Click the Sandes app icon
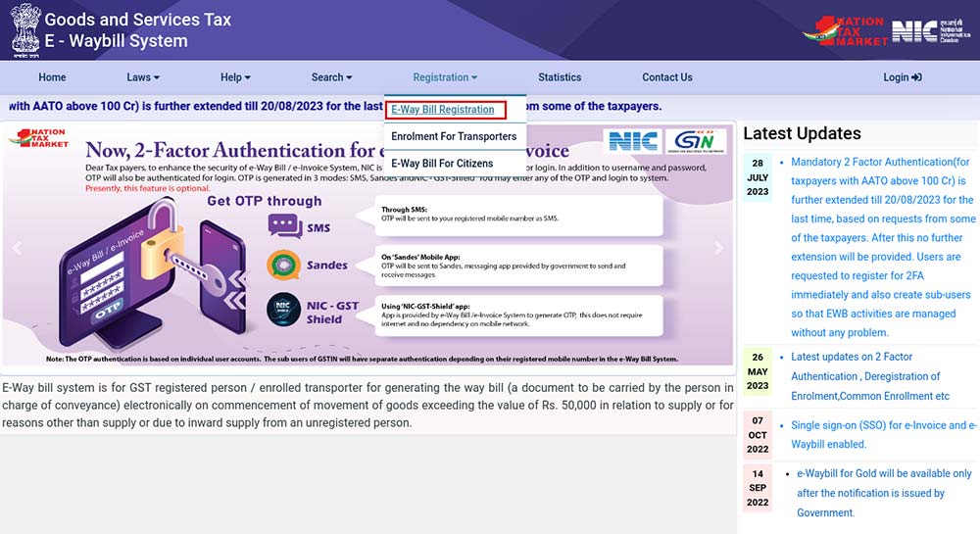980x534 pixels. (284, 265)
